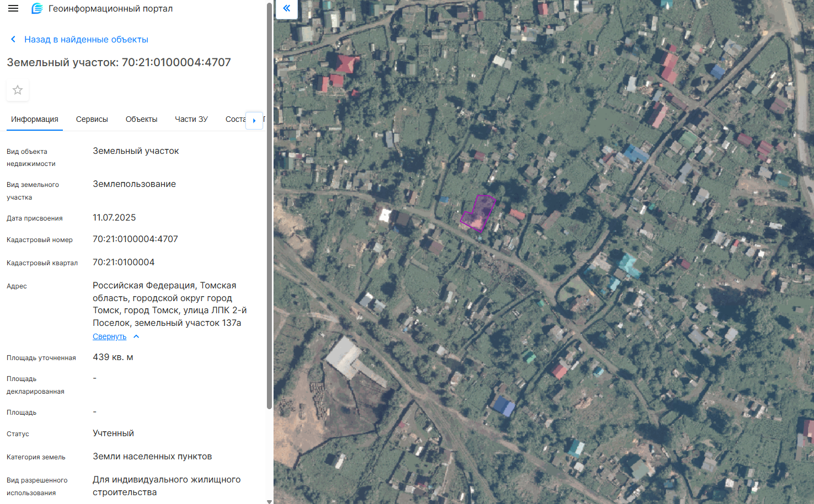Open the Сервисы tab
Viewport: 814px width, 504px height.
coord(92,119)
